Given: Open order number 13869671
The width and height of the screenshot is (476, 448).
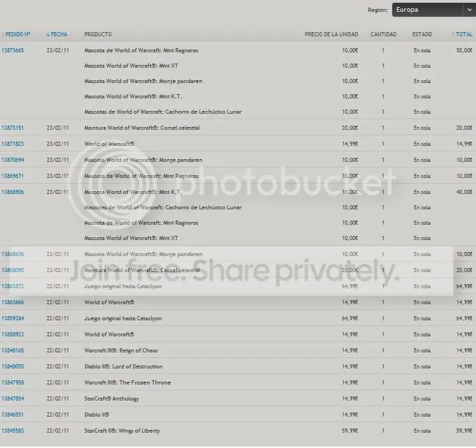Looking at the screenshot, I should coord(13,176).
